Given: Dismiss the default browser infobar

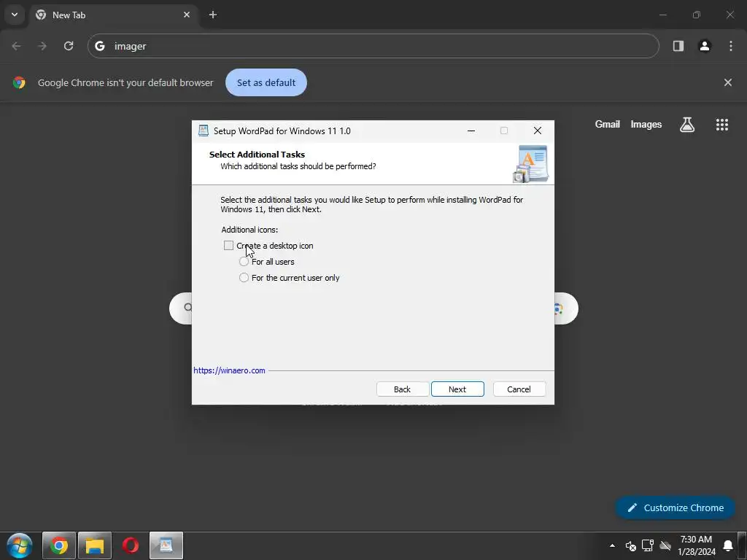Looking at the screenshot, I should [728, 82].
